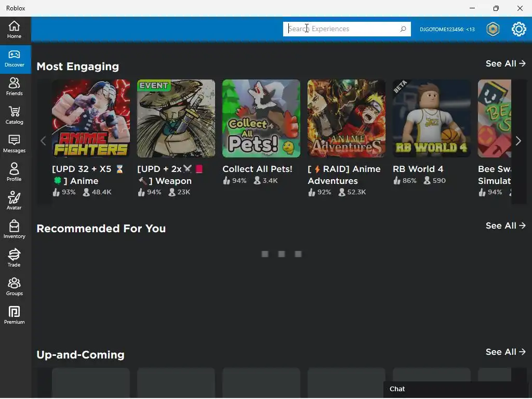Click the '[UPD + 2x' Weapon title

point(170,175)
